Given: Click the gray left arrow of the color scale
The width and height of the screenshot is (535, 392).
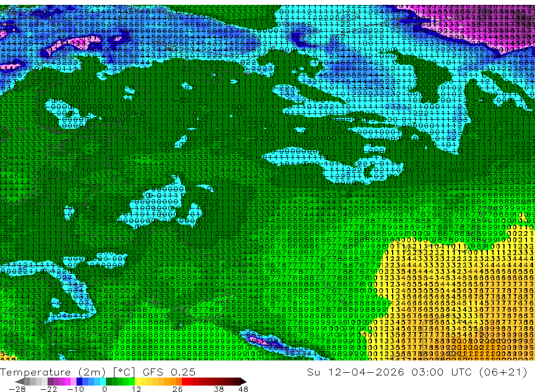Looking at the screenshot, I should pyautogui.click(x=19, y=381).
